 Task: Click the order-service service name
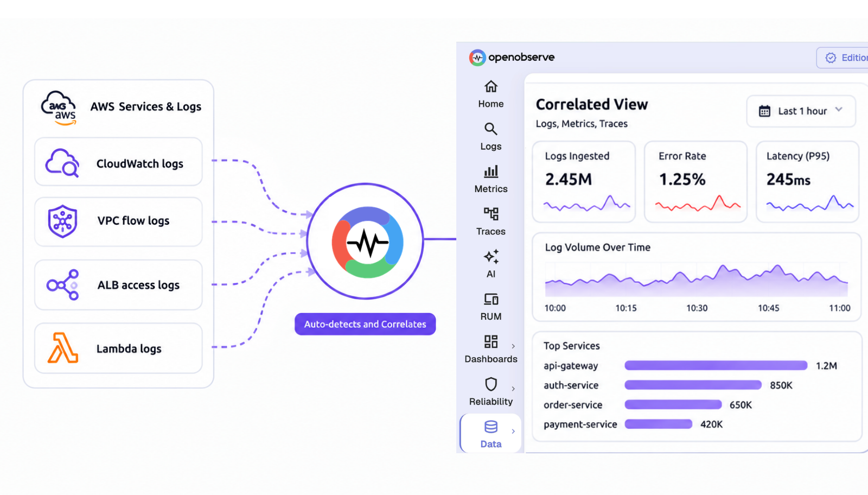pos(573,405)
